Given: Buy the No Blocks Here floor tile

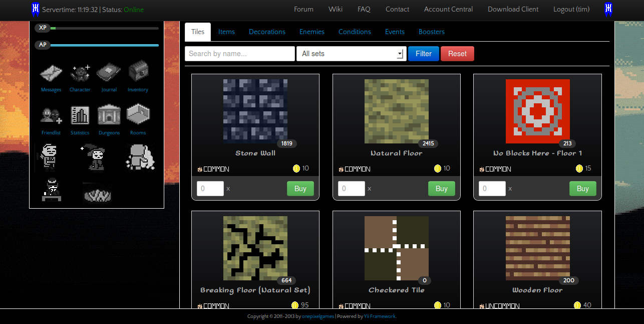Looking at the screenshot, I should (583, 189).
